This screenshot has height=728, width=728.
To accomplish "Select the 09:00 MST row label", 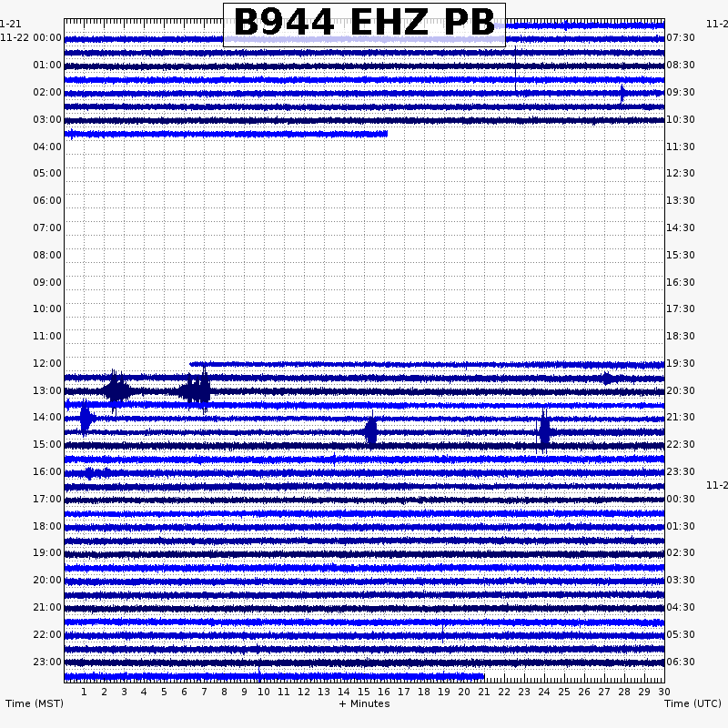I will (x=47, y=283).
